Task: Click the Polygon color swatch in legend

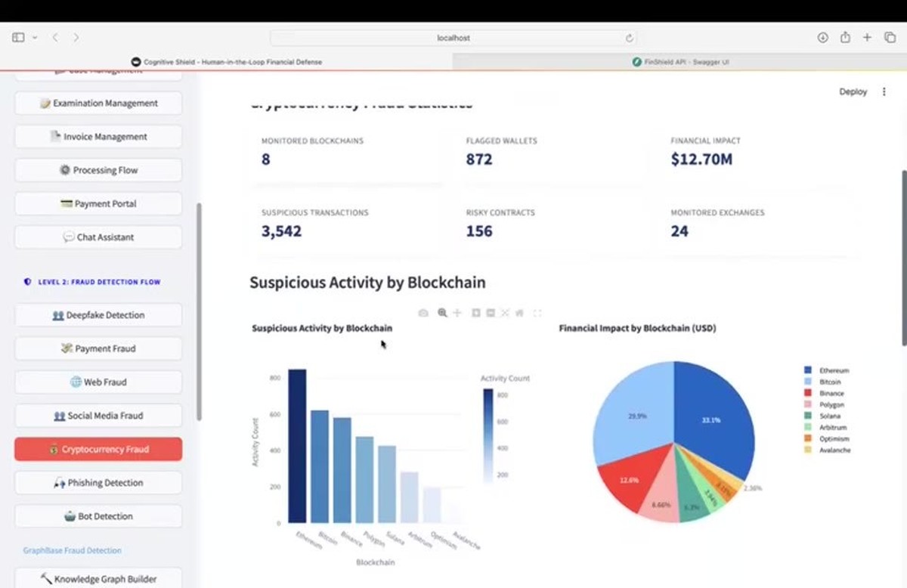Action: tap(808, 405)
